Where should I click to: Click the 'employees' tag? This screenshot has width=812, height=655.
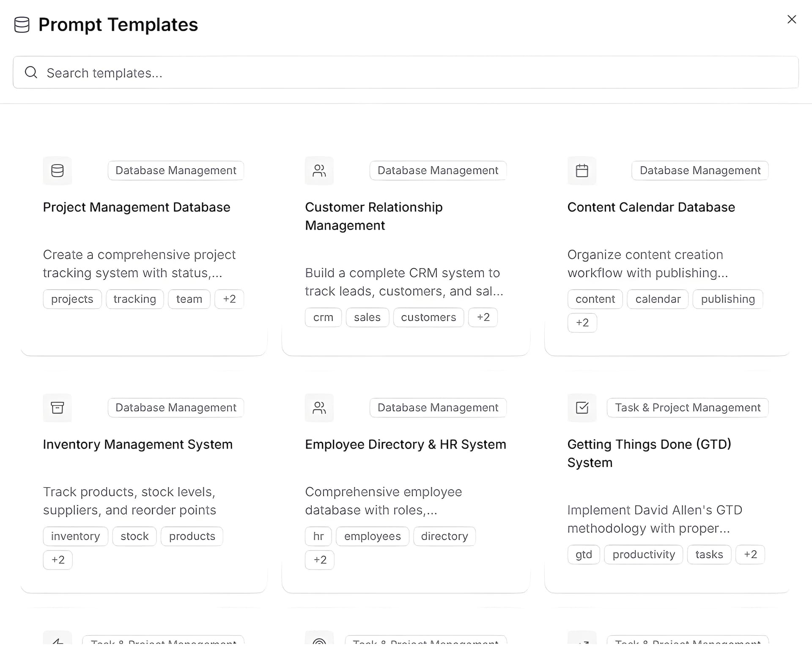pyautogui.click(x=373, y=536)
